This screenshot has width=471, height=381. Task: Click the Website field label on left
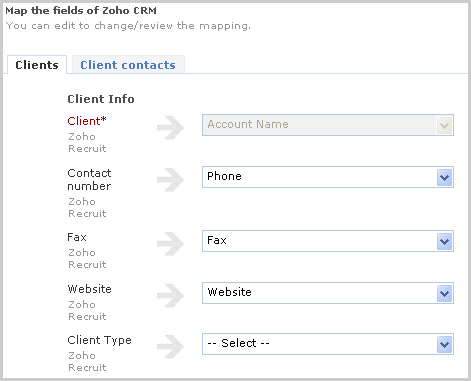tap(89, 289)
